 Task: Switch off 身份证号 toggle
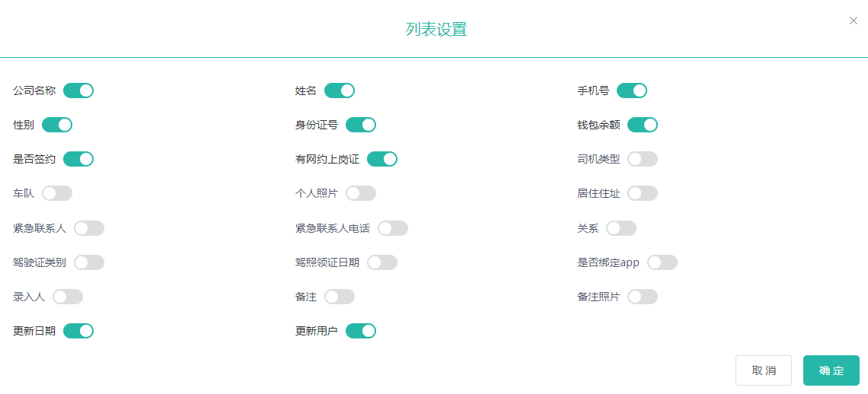coord(361,126)
